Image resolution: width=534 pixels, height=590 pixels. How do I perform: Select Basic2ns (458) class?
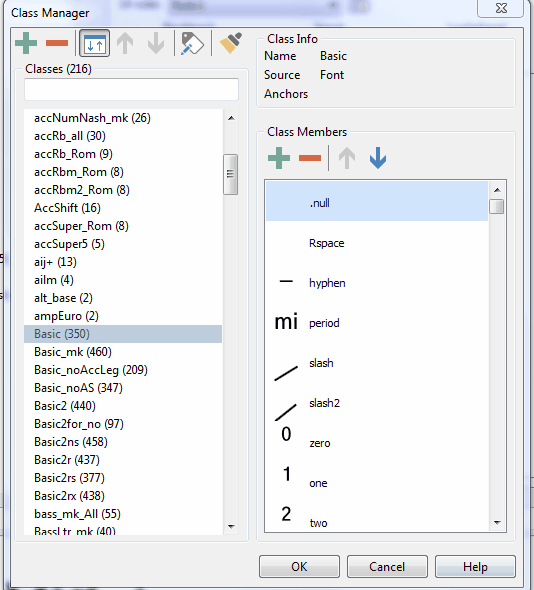pos(123,442)
